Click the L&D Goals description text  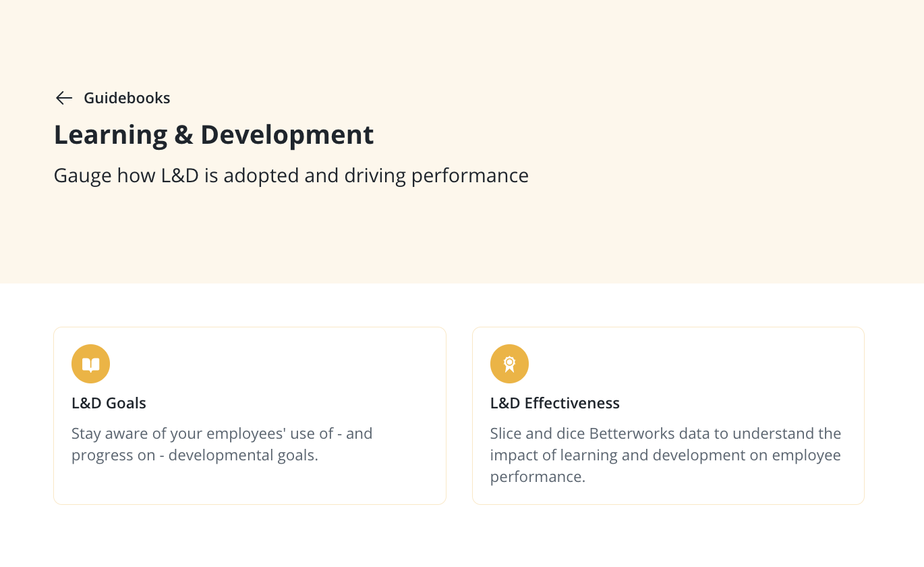click(222, 444)
